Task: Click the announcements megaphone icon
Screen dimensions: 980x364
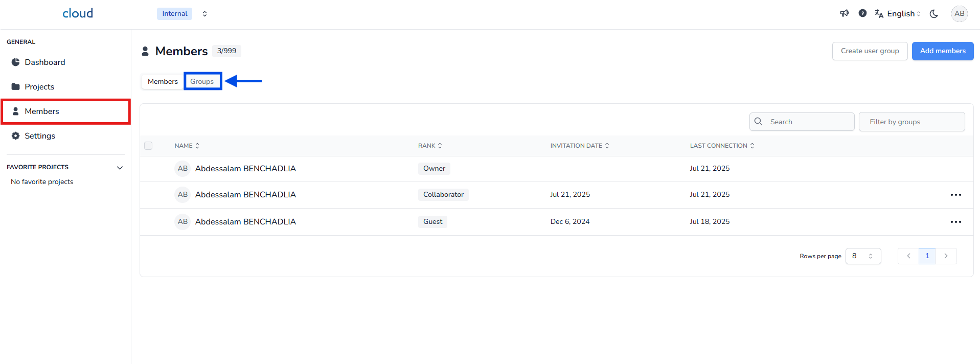Action: point(844,13)
